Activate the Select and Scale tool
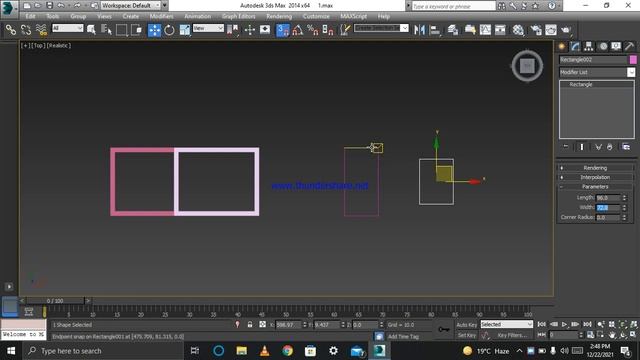Screen dimensions: 640x360 click(184, 30)
